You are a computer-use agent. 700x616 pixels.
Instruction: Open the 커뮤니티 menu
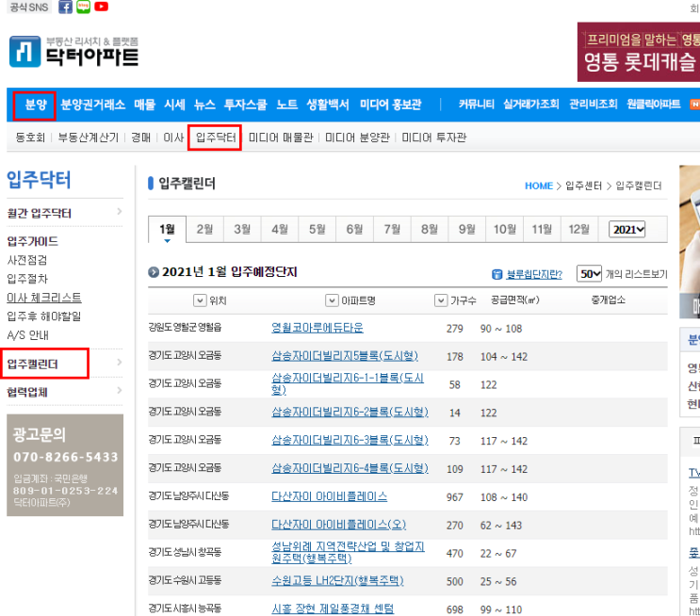tap(477, 105)
